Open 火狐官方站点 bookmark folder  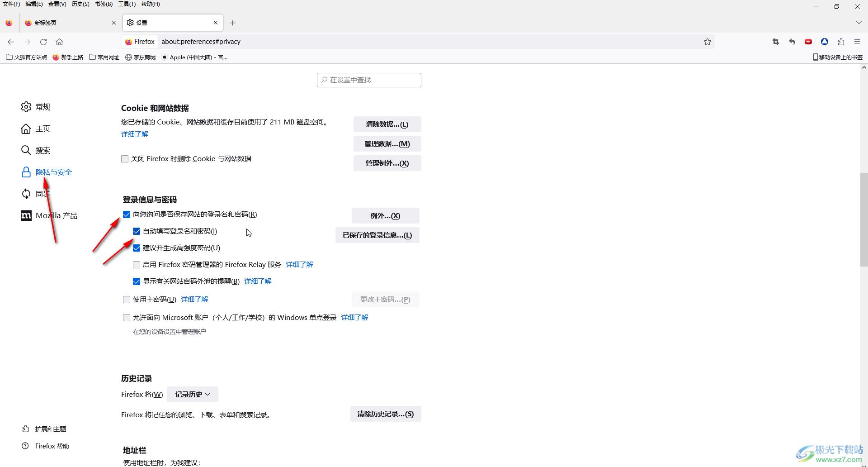coord(26,57)
